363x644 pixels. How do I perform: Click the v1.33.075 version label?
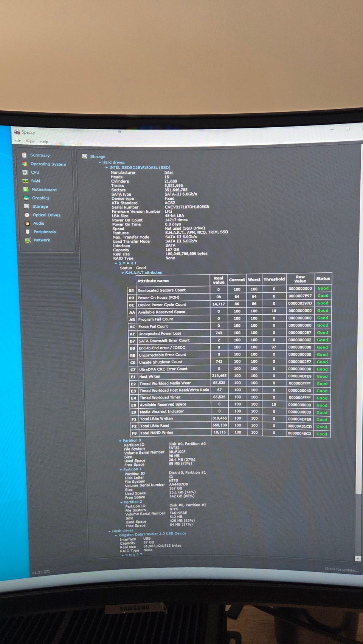(41, 572)
